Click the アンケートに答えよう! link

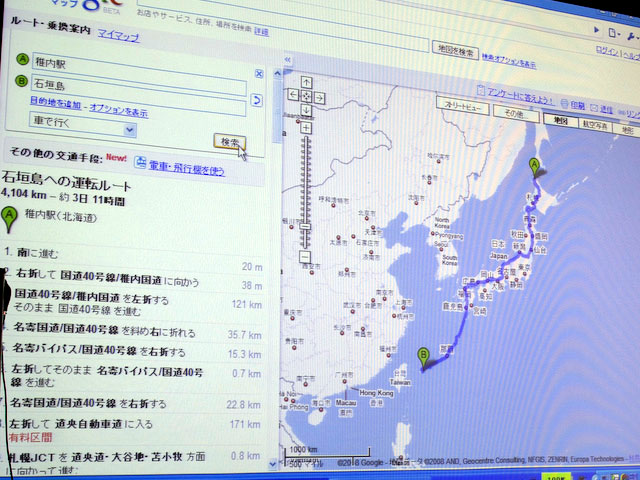click(x=521, y=96)
